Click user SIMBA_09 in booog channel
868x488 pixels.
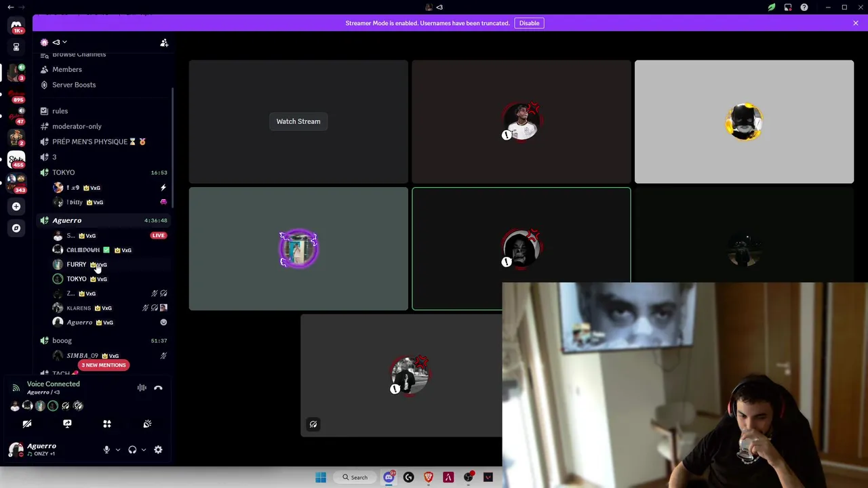point(82,356)
